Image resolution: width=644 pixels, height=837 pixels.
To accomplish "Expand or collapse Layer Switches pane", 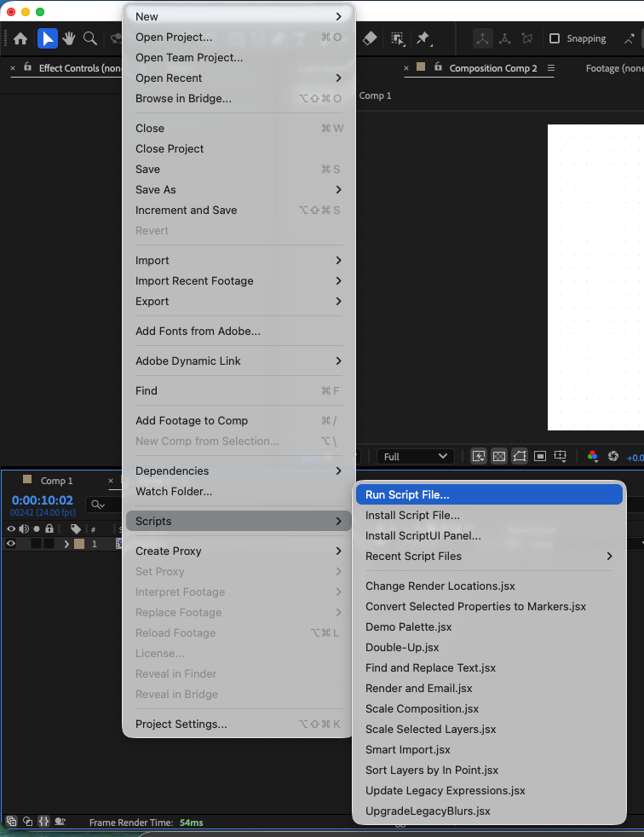I will (11, 822).
